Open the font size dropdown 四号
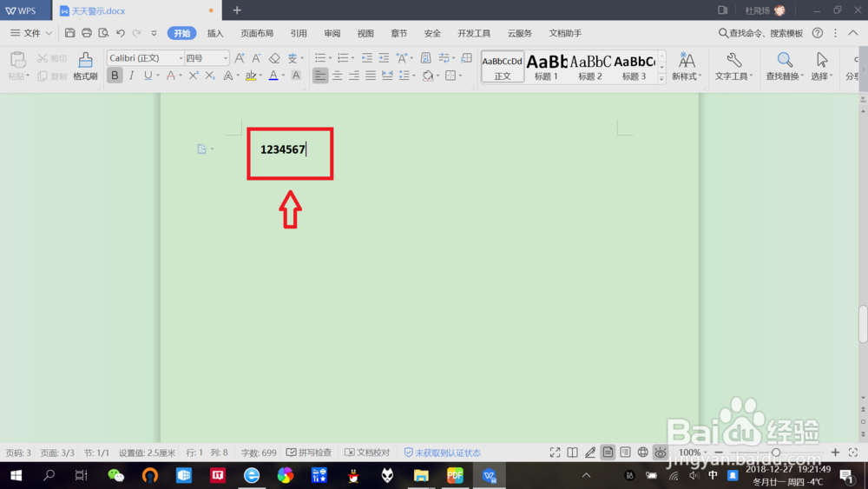The height and width of the screenshot is (489, 868). [226, 58]
